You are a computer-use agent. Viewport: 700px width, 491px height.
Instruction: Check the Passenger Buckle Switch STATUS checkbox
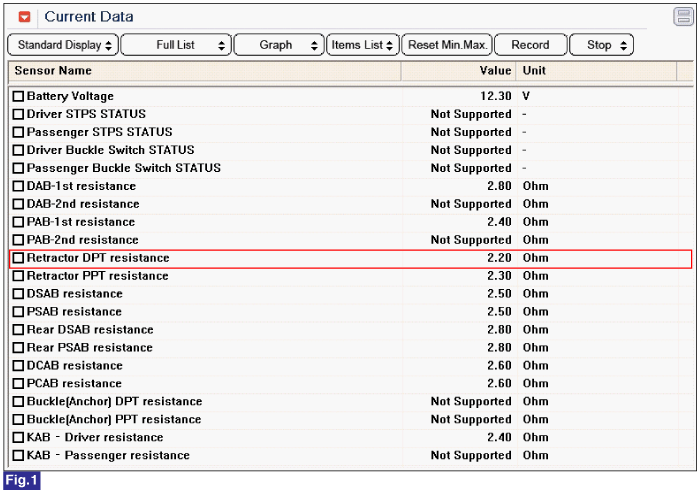coord(18,168)
